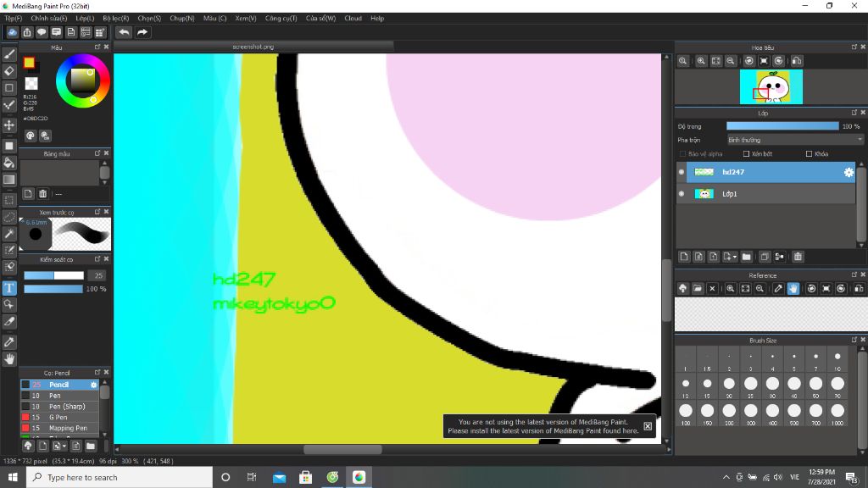This screenshot has height=488, width=868.
Task: Create a layer folder in Layers panel
Action: click(746, 257)
